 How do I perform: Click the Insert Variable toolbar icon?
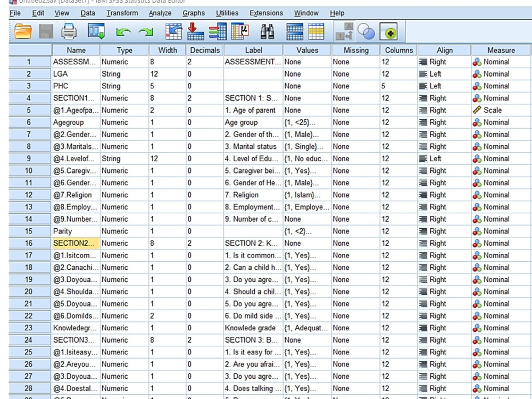point(316,31)
